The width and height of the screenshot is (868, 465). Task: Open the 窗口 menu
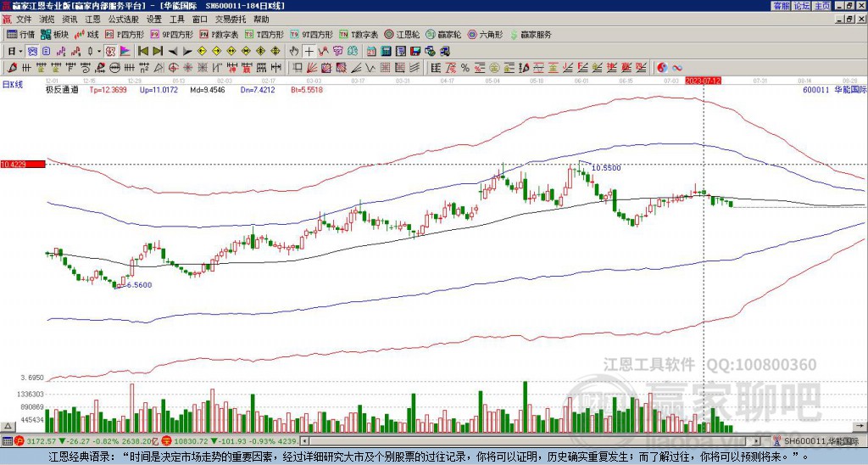click(x=200, y=20)
